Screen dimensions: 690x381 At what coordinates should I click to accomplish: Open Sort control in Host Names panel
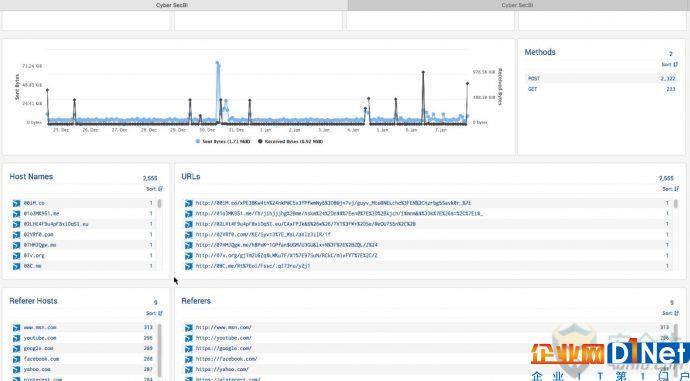(154, 189)
